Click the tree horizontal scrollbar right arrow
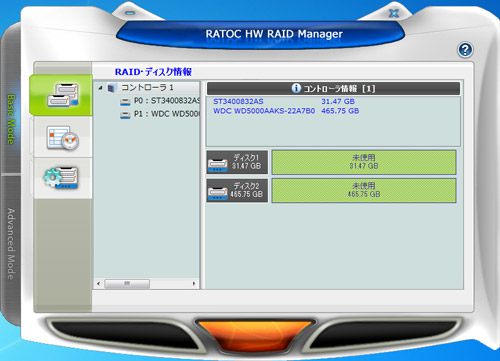Image resolution: width=500 pixels, height=361 pixels. click(194, 284)
